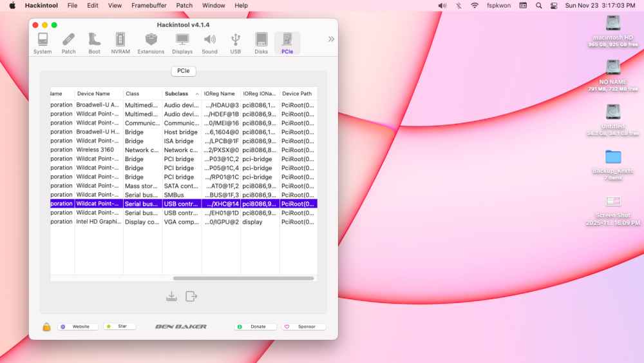644x363 pixels.
Task: Click the PCIe tab label
Action: [183, 71]
